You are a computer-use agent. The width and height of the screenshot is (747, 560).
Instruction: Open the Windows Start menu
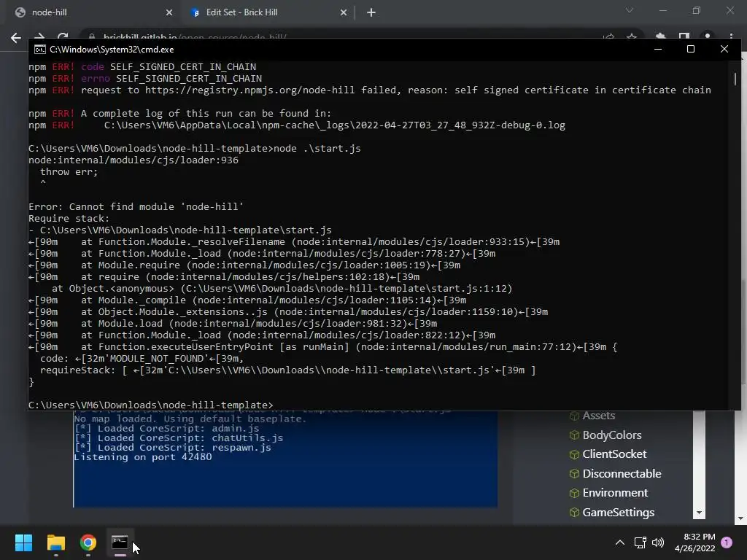coord(23,542)
